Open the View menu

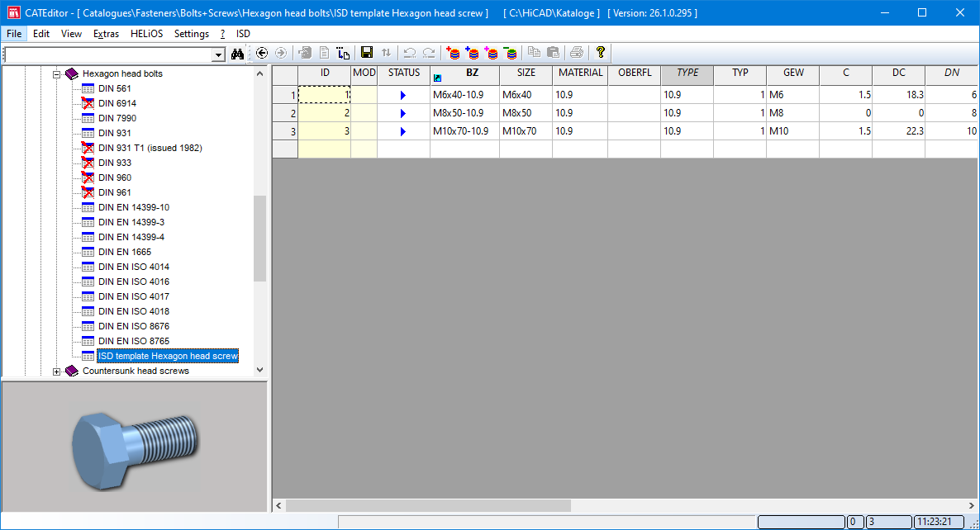[x=71, y=34]
